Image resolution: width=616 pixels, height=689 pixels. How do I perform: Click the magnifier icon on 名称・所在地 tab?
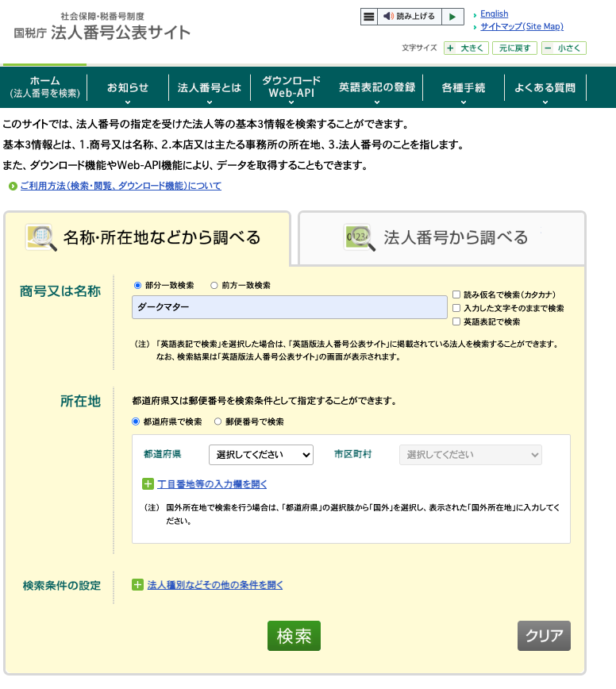pyautogui.click(x=41, y=237)
